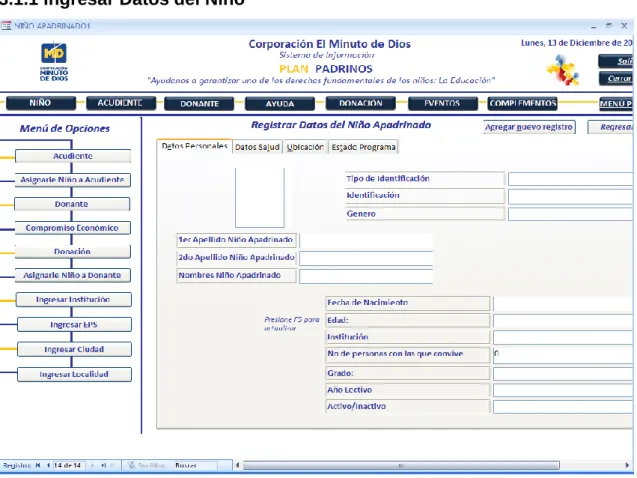Open the Genero field
Screen dimensions: 637x478
pos(570,214)
